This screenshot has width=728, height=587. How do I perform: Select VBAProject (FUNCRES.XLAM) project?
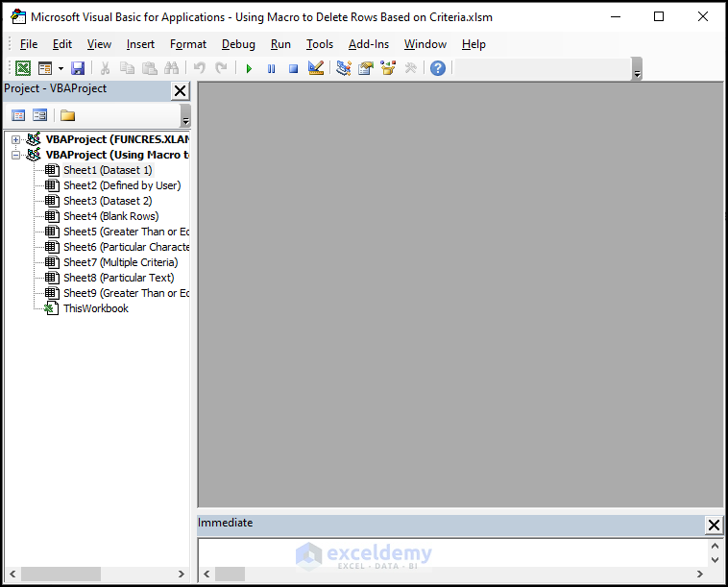point(117,139)
